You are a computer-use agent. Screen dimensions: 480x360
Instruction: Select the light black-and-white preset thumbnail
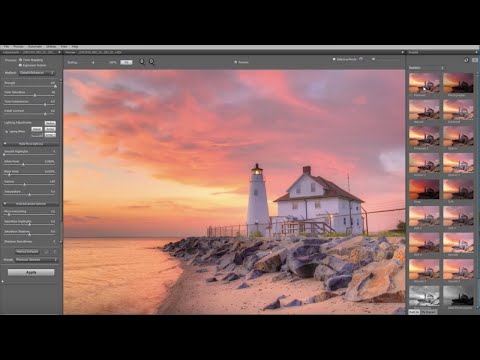point(424,296)
